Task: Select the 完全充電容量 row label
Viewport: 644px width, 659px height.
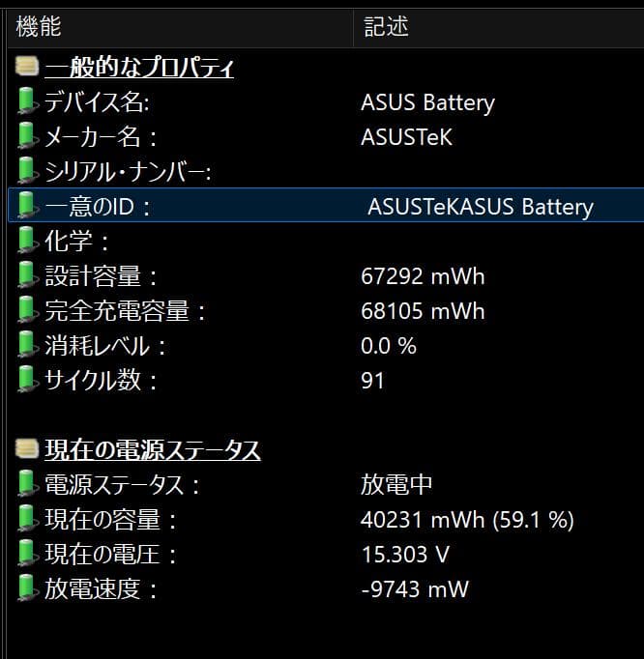Action: pyautogui.click(x=126, y=311)
